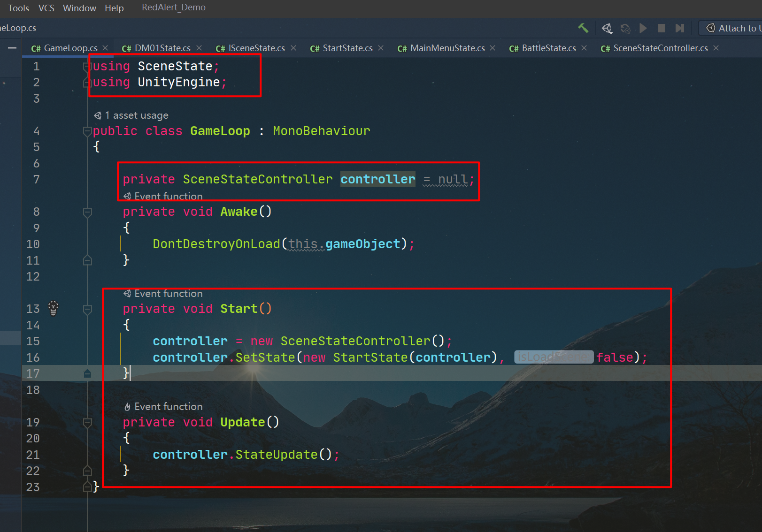The width and height of the screenshot is (762, 532).
Task: Click the '1 asset usage' code lens
Action: [136, 115]
